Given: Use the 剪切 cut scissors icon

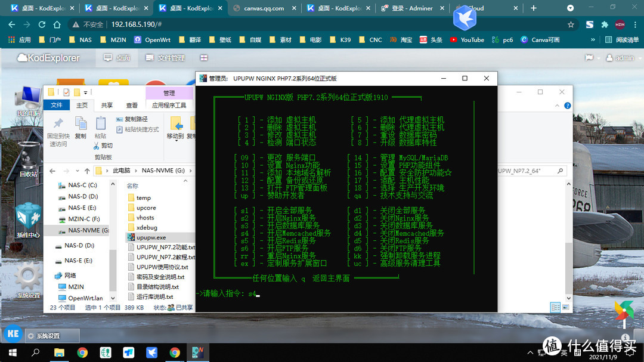Looking at the screenshot, I should point(97,146).
